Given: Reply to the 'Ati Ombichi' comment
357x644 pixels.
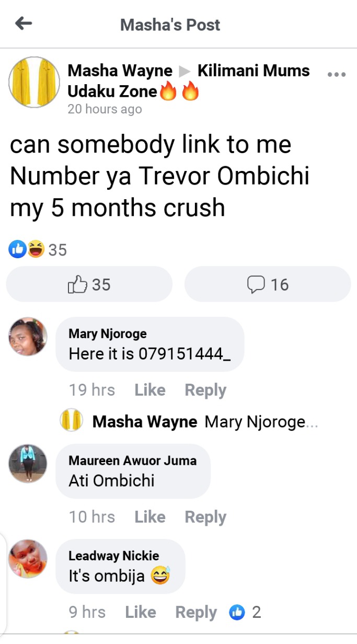Looking at the screenshot, I should (x=205, y=517).
